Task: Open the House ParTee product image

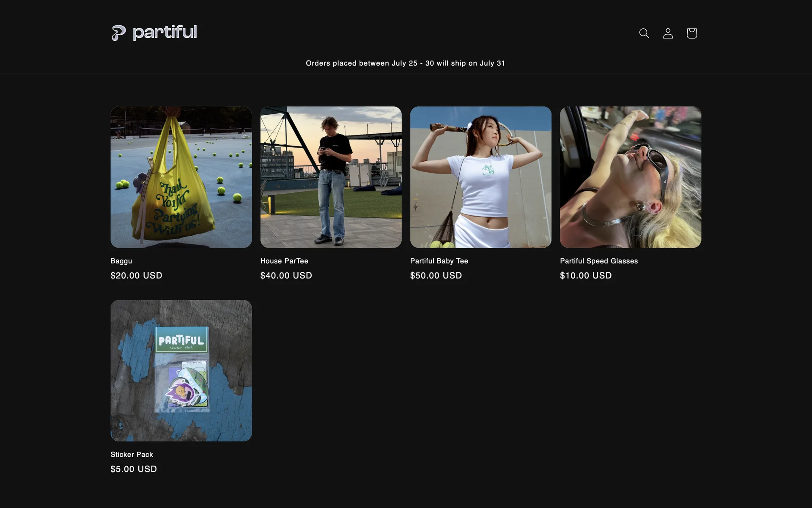Action: [x=331, y=177]
